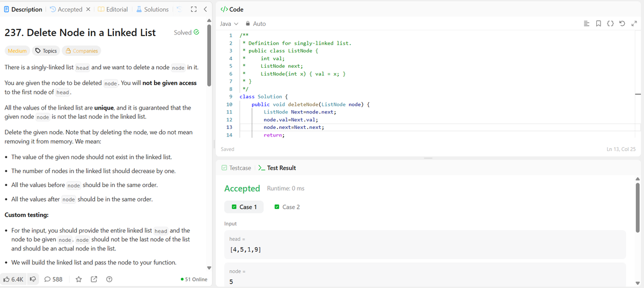Screen dimensions: 644x288
Task: Open the Description tab
Action: coord(23,9)
